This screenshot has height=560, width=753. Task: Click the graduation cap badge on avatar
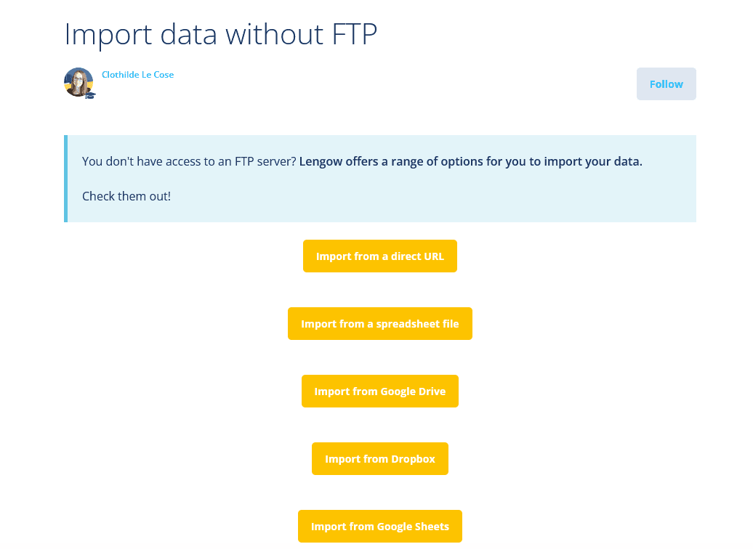90,95
